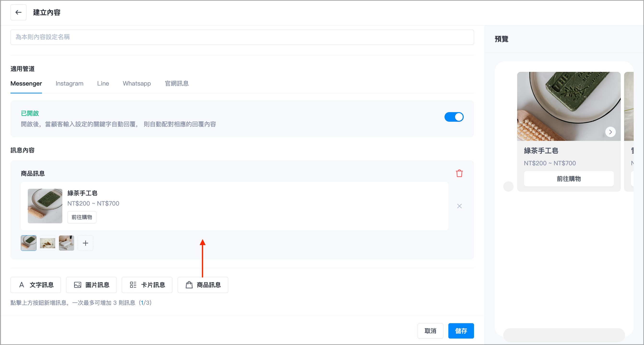Click 前往購物 button in product editor
The height and width of the screenshot is (345, 644).
point(82,217)
